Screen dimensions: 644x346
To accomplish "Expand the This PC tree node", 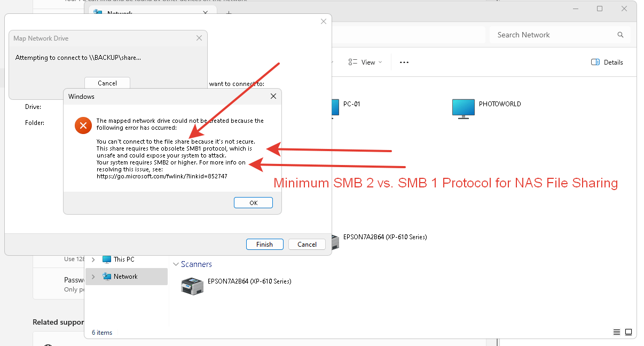I will click(93, 259).
